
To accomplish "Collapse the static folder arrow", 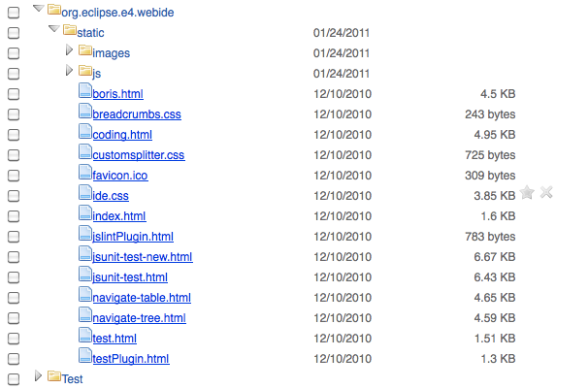I will pyautogui.click(x=53, y=30).
